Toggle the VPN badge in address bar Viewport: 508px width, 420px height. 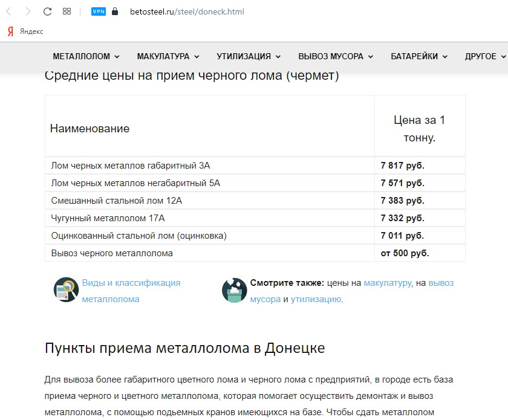(98, 11)
